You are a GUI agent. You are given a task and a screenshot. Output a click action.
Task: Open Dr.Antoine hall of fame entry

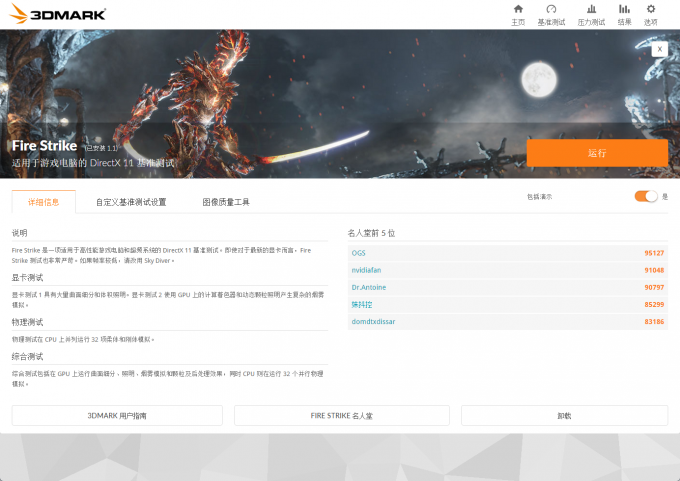(x=369, y=287)
